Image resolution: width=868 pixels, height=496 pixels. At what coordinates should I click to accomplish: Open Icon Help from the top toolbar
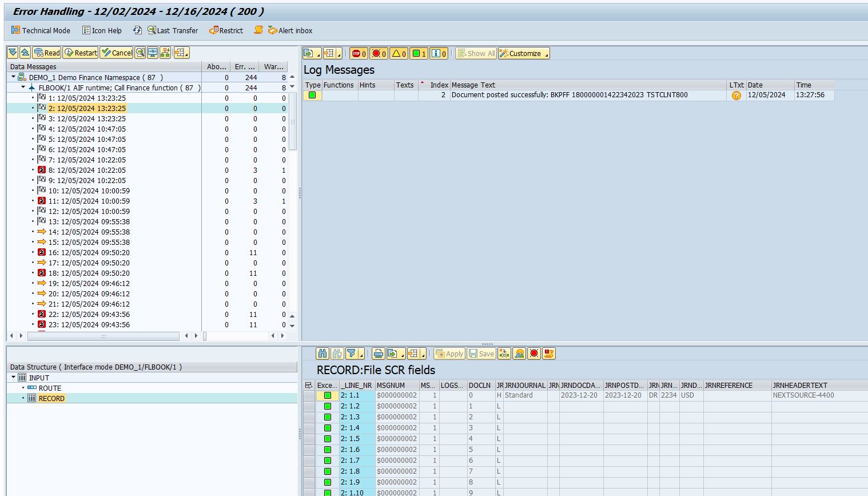pos(102,30)
